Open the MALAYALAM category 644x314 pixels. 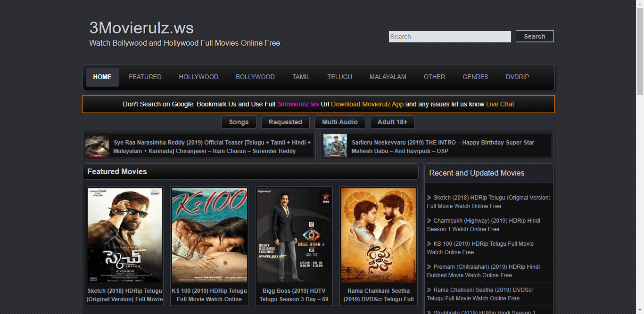[388, 77]
